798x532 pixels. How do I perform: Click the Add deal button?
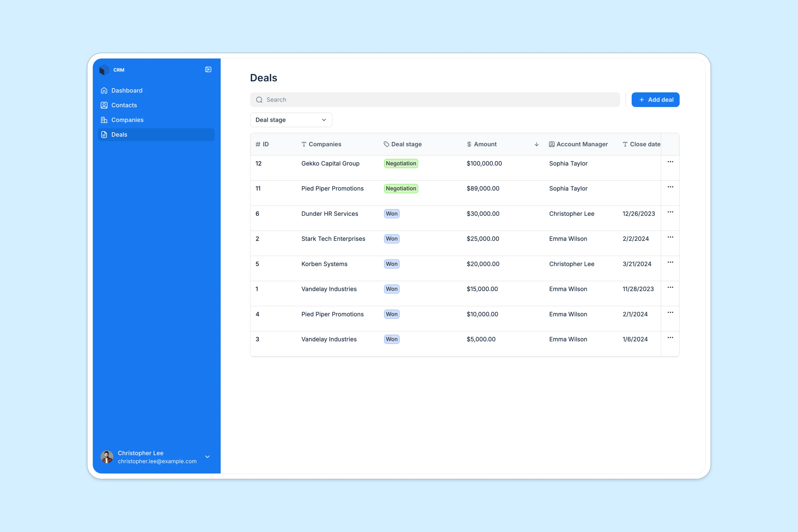pos(655,100)
